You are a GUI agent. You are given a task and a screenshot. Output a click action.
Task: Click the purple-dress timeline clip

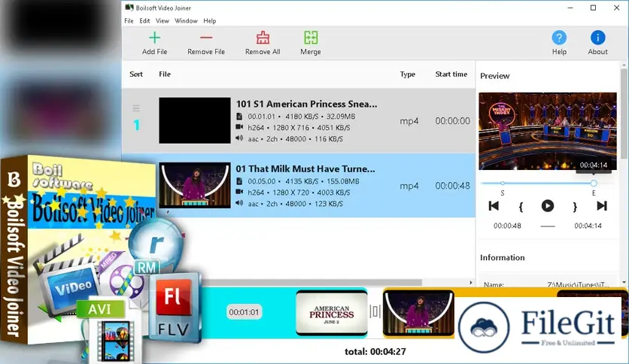pyautogui.click(x=418, y=312)
